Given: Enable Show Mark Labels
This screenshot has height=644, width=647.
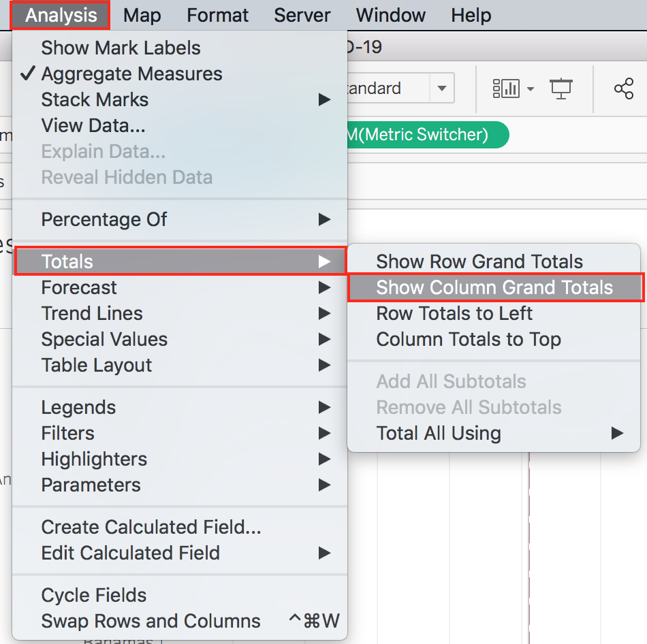Looking at the screenshot, I should pos(121,48).
